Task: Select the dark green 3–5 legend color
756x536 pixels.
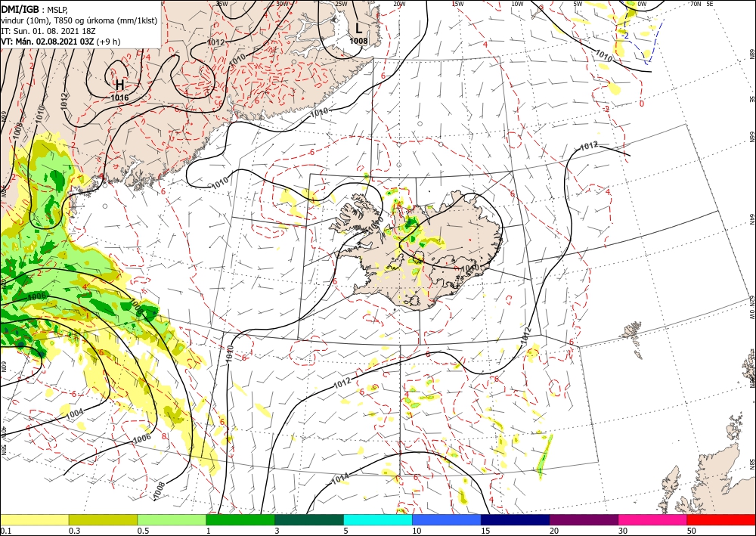Action: tap(309, 519)
